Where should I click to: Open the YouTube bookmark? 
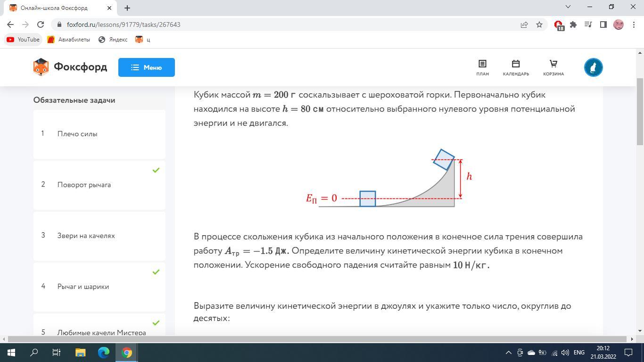23,40
